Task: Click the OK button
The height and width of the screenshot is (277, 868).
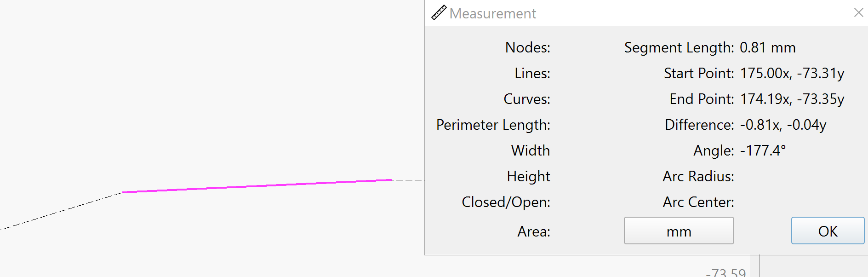Action: 828,231
